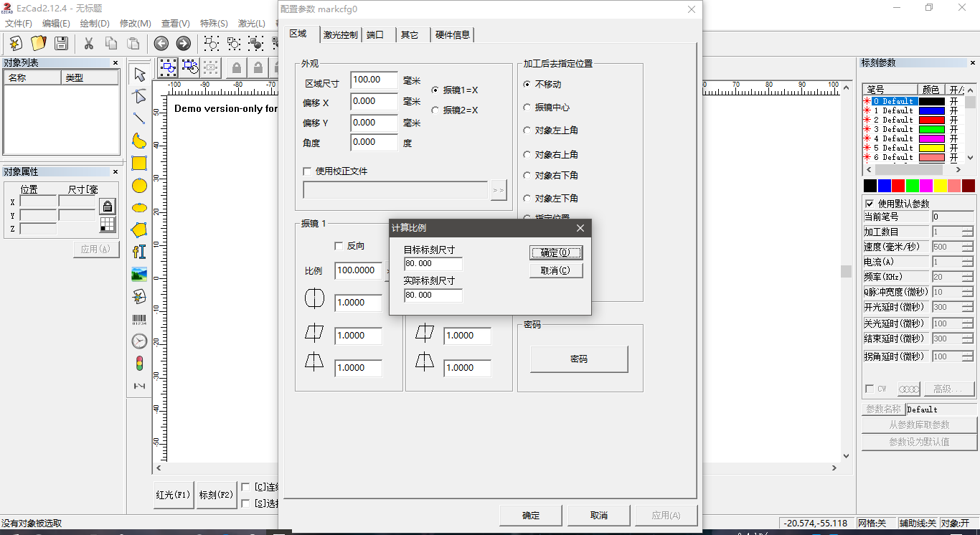
Task: Toggle the 使用默认参数 checkbox
Action: point(870,204)
